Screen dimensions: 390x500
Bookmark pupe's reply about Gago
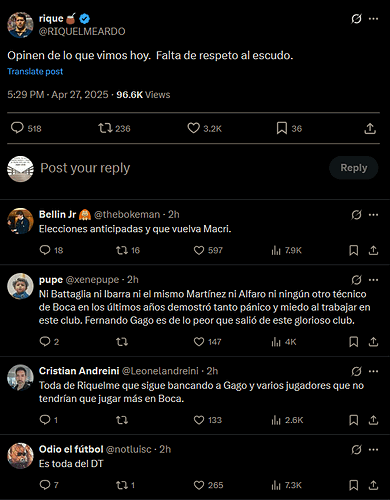tap(353, 342)
